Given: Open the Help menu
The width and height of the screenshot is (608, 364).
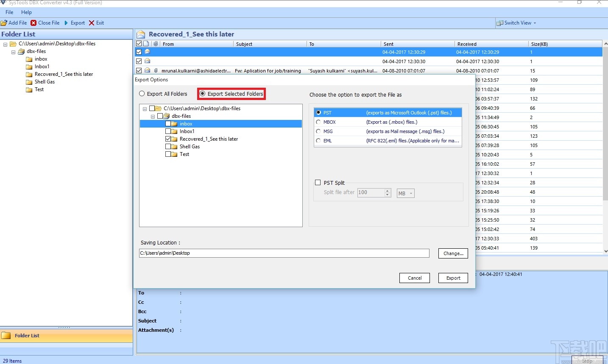Looking at the screenshot, I should (x=26, y=12).
